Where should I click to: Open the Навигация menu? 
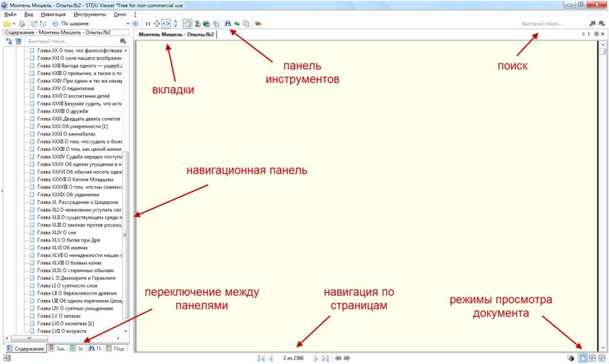[x=52, y=14]
